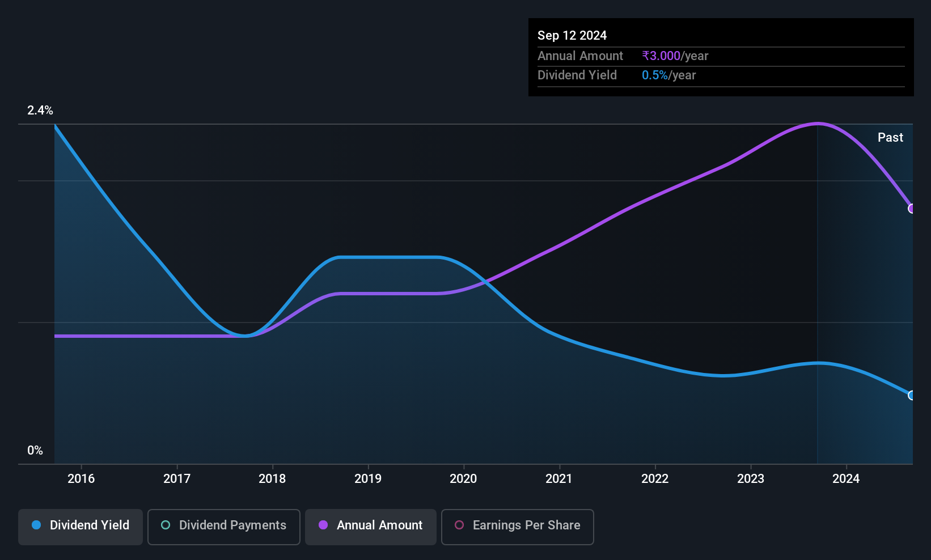Click the 0% y-axis label

pyautogui.click(x=35, y=451)
